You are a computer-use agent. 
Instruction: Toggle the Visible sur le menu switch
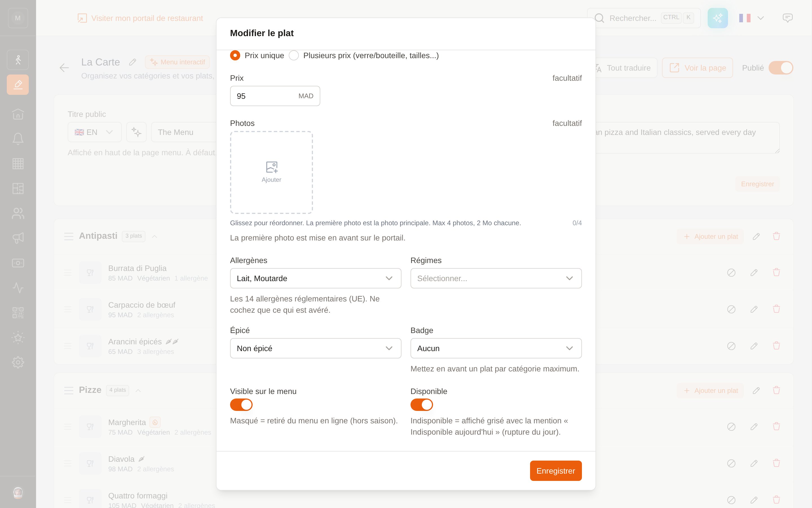[x=241, y=405]
